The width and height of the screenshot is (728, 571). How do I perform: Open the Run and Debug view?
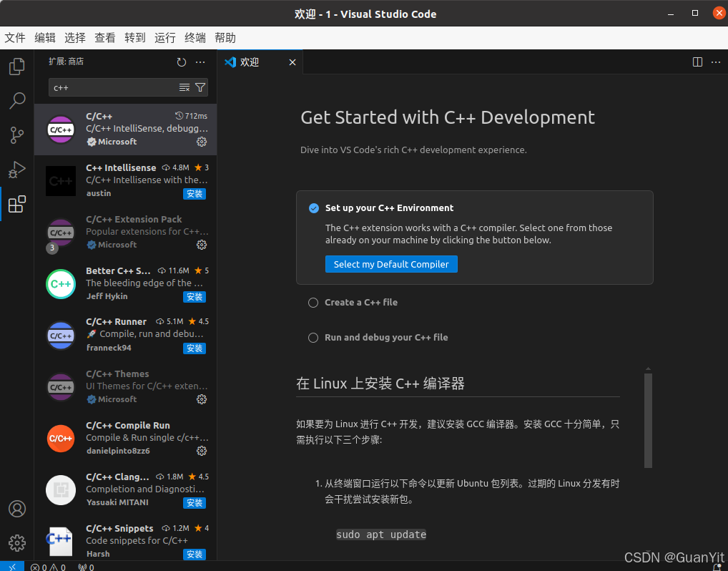click(16, 170)
